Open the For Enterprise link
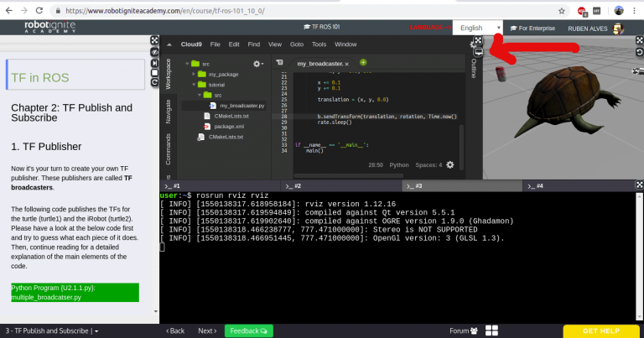The height and width of the screenshot is (338, 644). click(x=532, y=29)
